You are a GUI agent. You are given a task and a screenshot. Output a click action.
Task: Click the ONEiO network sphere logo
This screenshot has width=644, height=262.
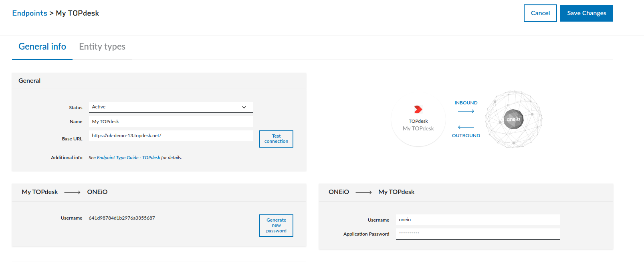click(513, 119)
